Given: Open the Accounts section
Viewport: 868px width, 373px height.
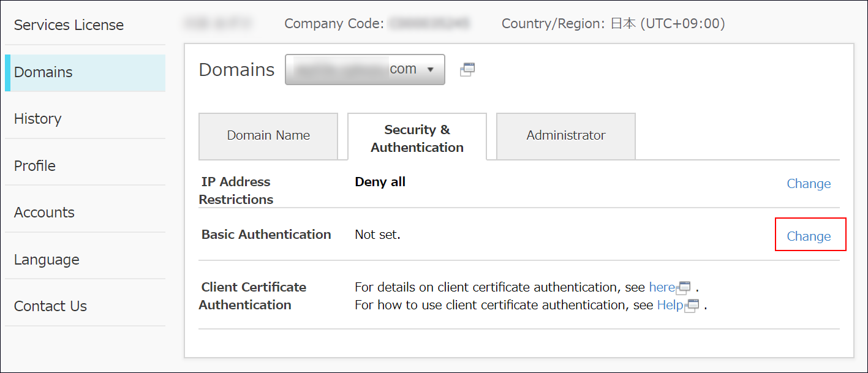Looking at the screenshot, I should 44,213.
